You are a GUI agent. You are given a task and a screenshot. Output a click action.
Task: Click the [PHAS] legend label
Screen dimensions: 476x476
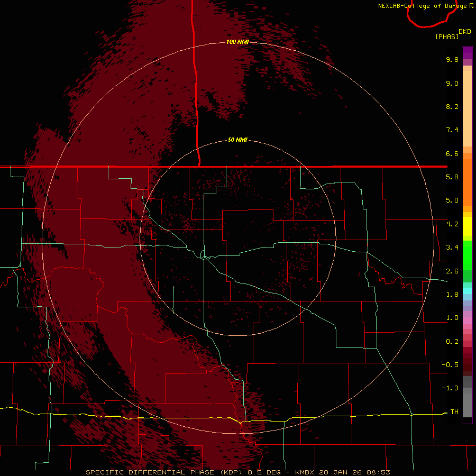click(x=447, y=36)
